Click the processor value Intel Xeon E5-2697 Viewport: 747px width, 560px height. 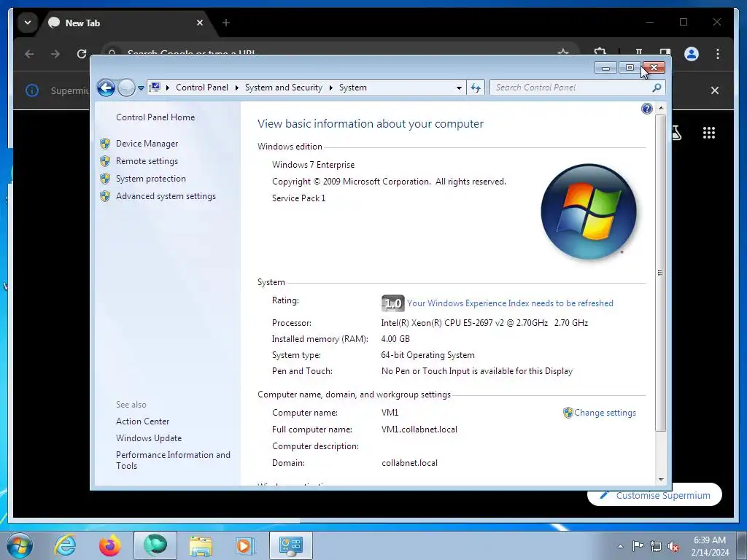click(x=484, y=323)
